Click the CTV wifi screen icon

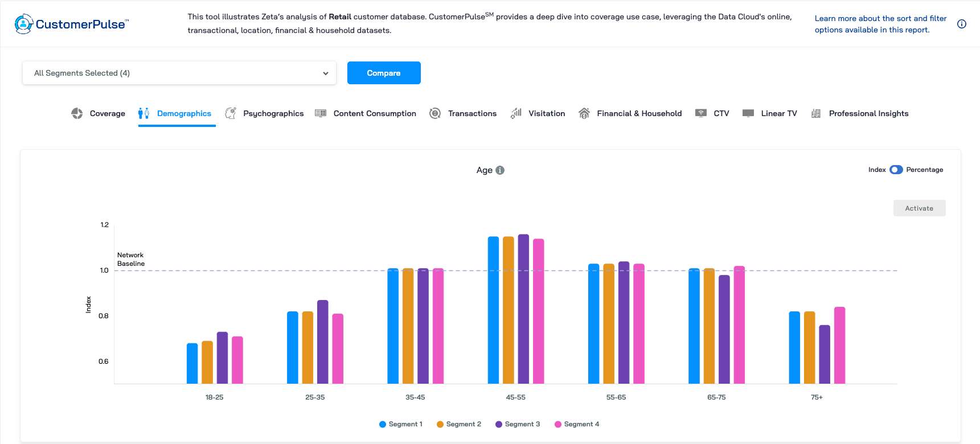(x=701, y=113)
